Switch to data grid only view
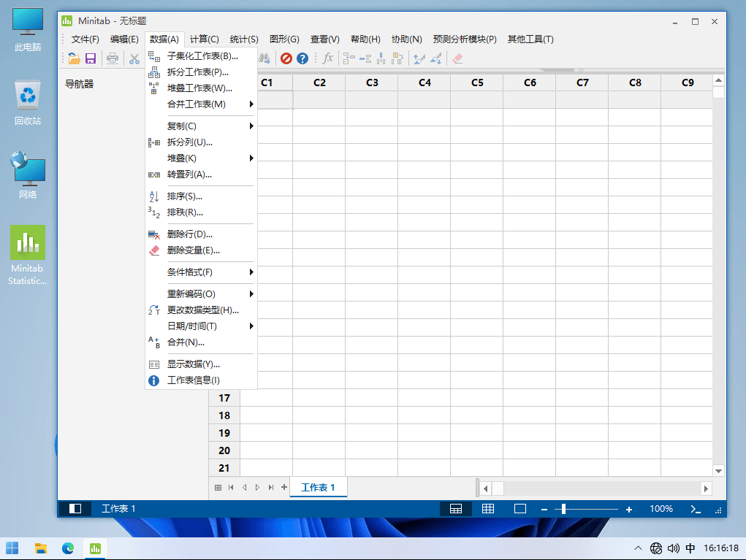This screenshot has width=746, height=560. point(488,509)
